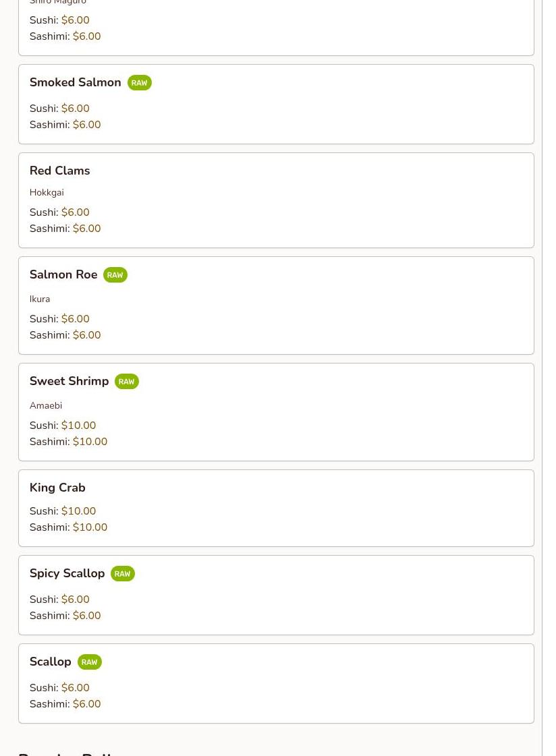Select the Smoked Salmon item title

[75, 82]
